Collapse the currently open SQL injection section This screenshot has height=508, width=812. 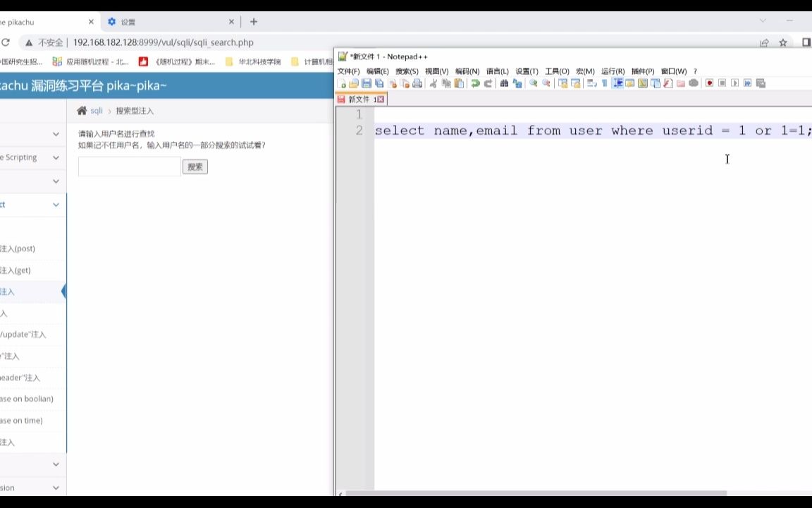coord(55,205)
